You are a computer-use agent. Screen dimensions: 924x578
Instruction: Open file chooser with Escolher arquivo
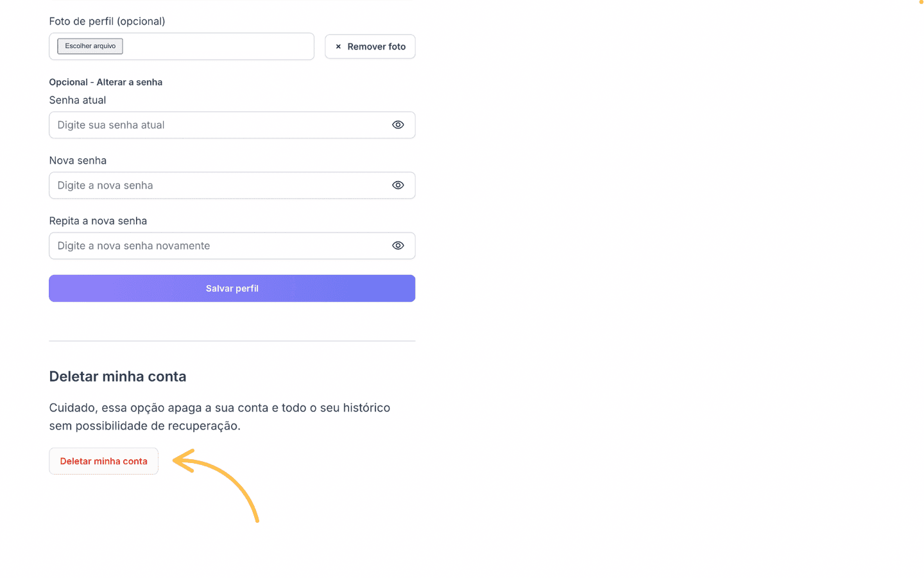click(x=90, y=46)
